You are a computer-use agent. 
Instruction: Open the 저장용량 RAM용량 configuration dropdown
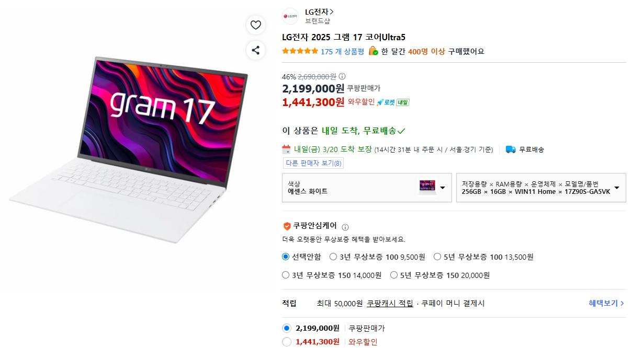point(541,188)
